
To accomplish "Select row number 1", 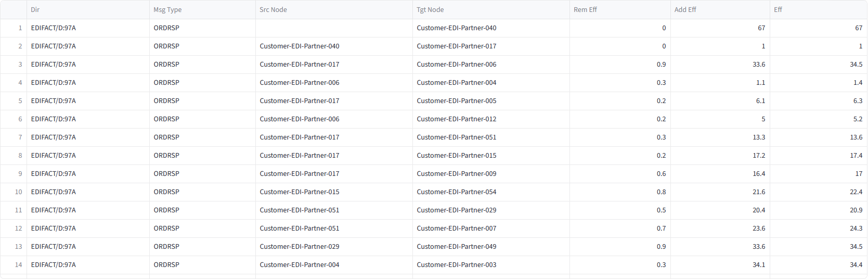I will click(20, 28).
